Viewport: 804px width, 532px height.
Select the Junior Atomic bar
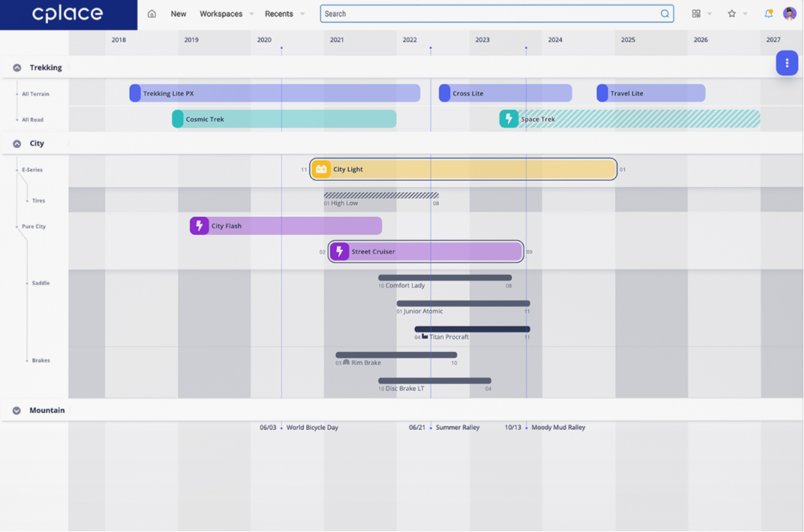[x=463, y=304]
